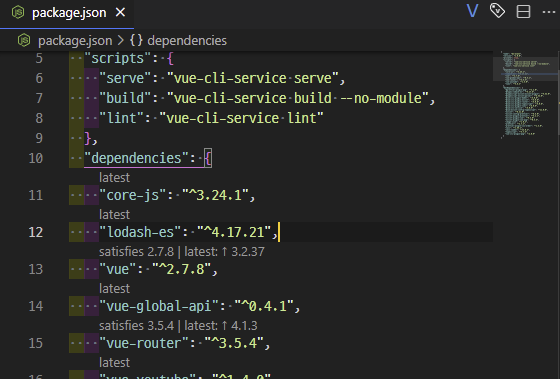Click the "dependencies" key on line 10
This screenshot has width=560, height=379.
[136, 158]
